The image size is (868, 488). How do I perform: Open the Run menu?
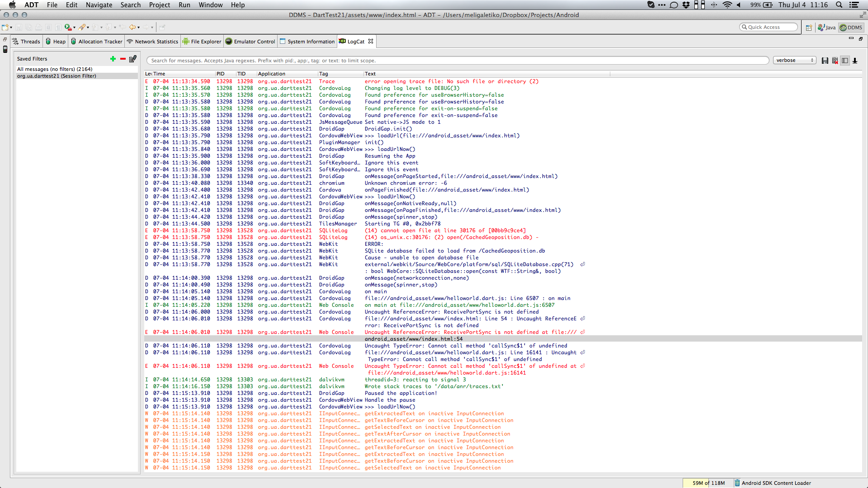184,5
